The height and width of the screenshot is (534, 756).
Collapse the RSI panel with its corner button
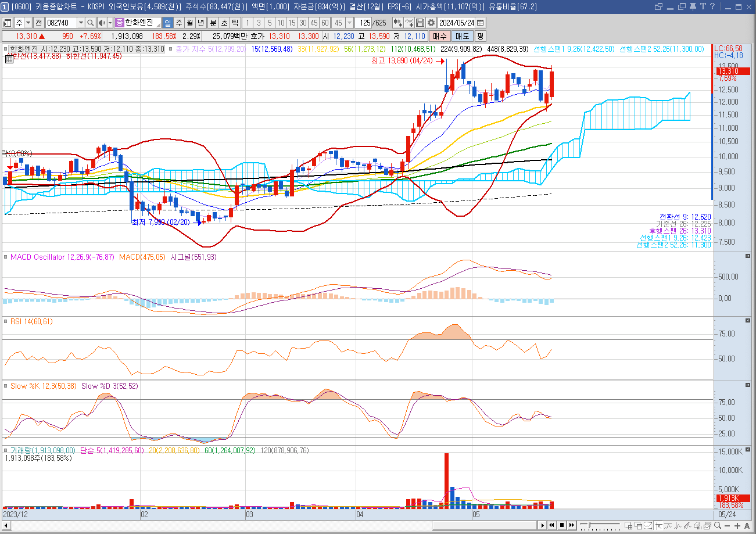748,321
